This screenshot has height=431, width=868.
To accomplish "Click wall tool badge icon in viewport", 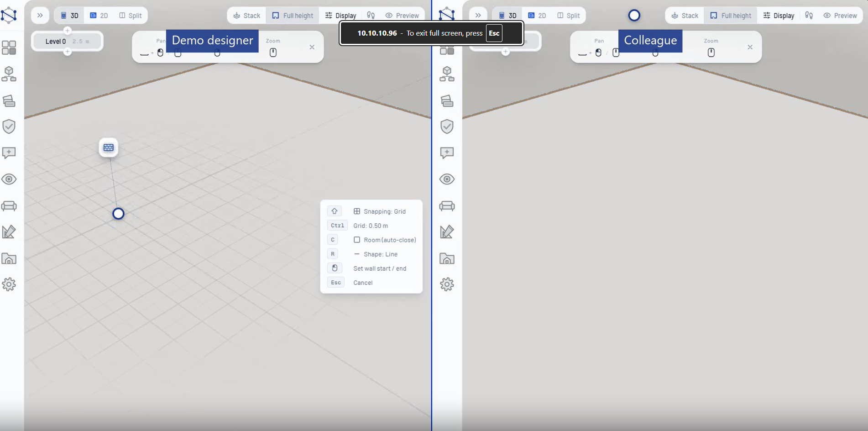I will pyautogui.click(x=109, y=147).
